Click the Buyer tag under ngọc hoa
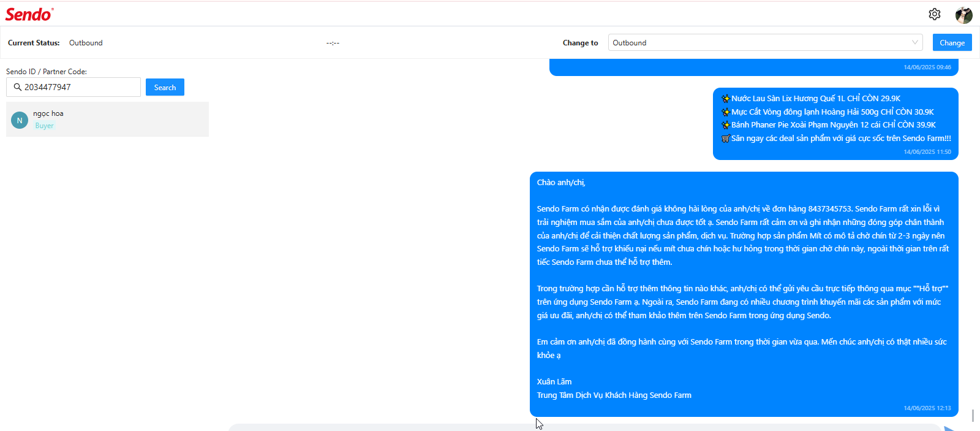980x431 pixels. coord(44,126)
